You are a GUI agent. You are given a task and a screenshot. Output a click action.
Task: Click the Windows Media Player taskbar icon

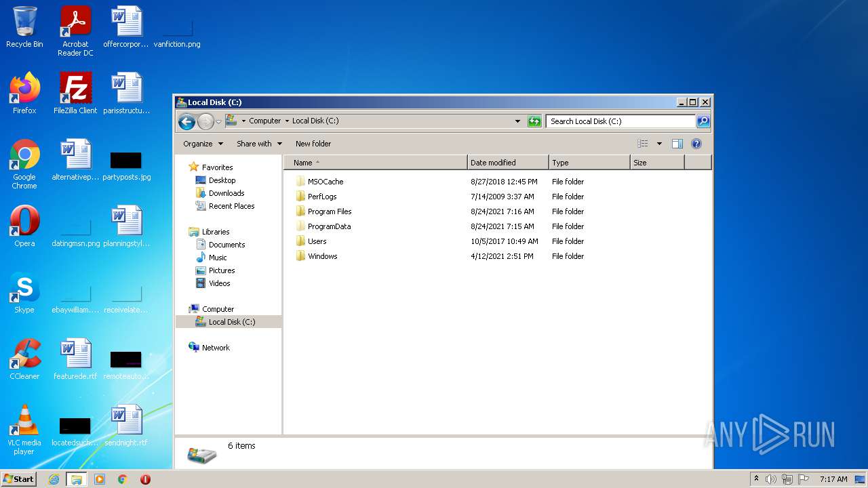coord(100,479)
